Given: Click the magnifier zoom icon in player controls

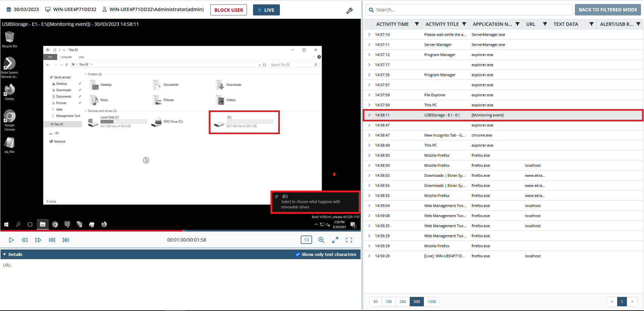Looking at the screenshot, I should (x=321, y=240).
